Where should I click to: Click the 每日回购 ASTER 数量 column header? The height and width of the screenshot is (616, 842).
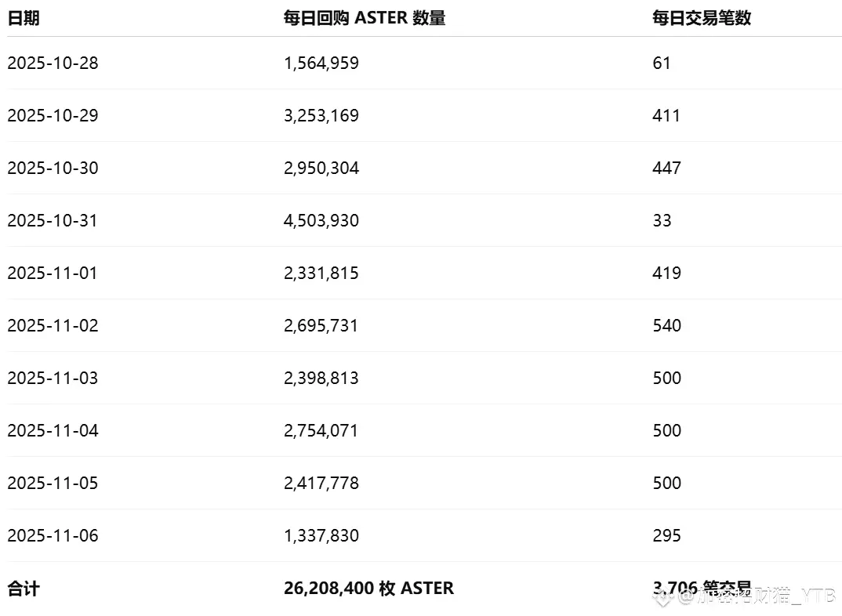click(365, 18)
